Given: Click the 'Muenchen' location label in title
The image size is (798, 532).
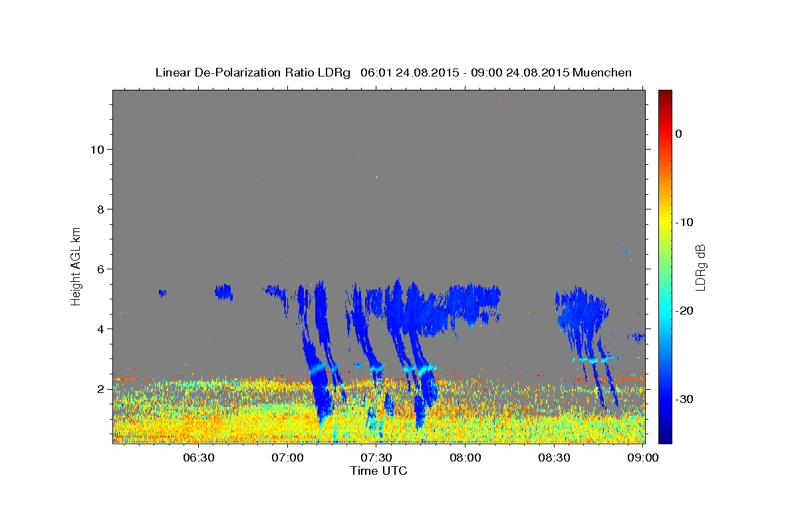Looking at the screenshot, I should click(x=602, y=72).
